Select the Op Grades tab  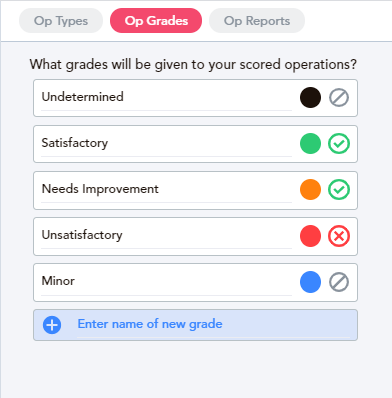pos(156,21)
